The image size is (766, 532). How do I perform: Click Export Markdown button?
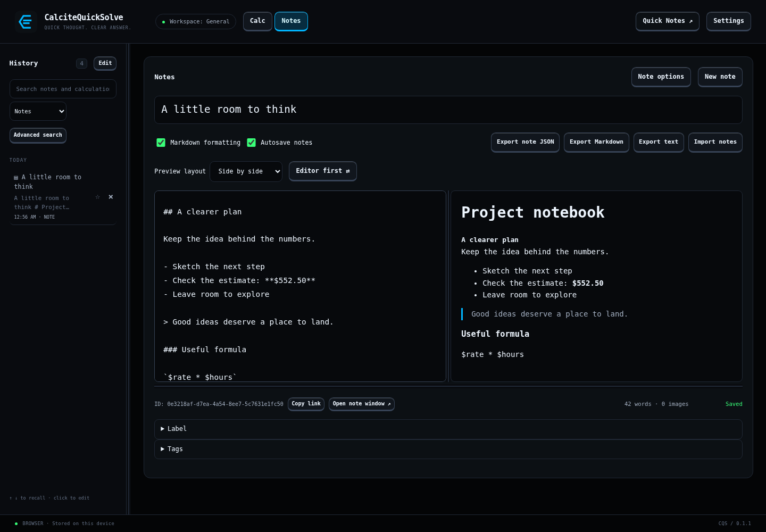(596, 142)
